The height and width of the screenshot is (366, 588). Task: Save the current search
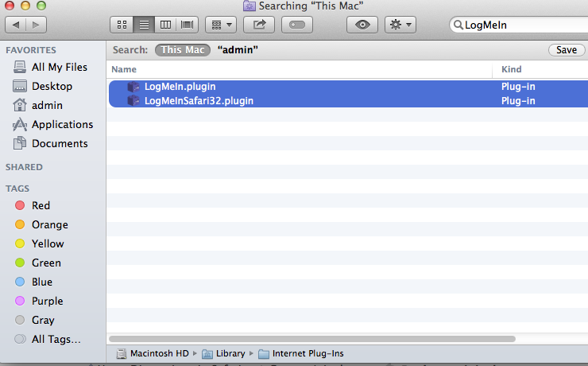coord(567,50)
